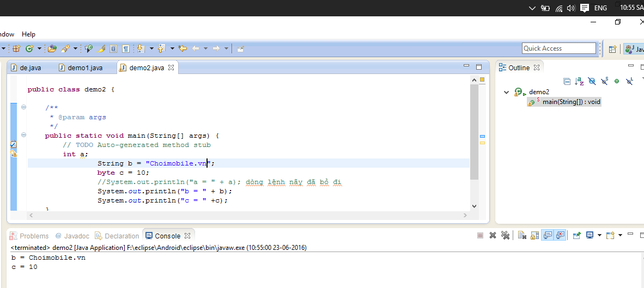
Task: Click Remove All Terminated Launches icon
Action: pos(506,235)
